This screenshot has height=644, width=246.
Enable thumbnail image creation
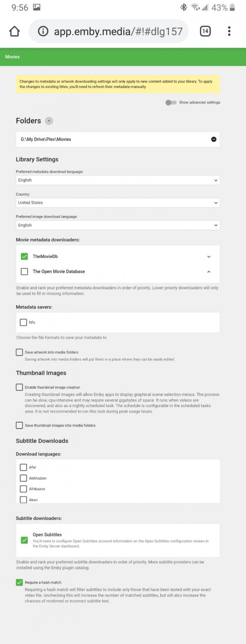click(x=19, y=387)
